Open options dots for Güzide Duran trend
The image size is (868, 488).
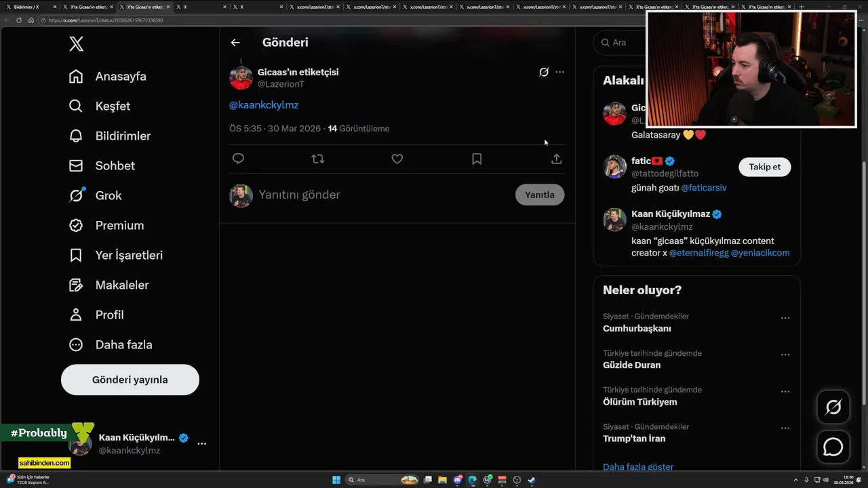(785, 354)
